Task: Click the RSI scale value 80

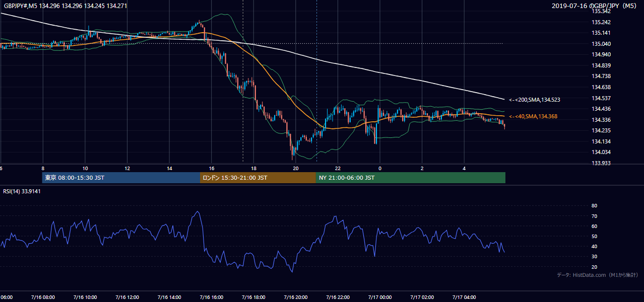Action: coord(594,206)
